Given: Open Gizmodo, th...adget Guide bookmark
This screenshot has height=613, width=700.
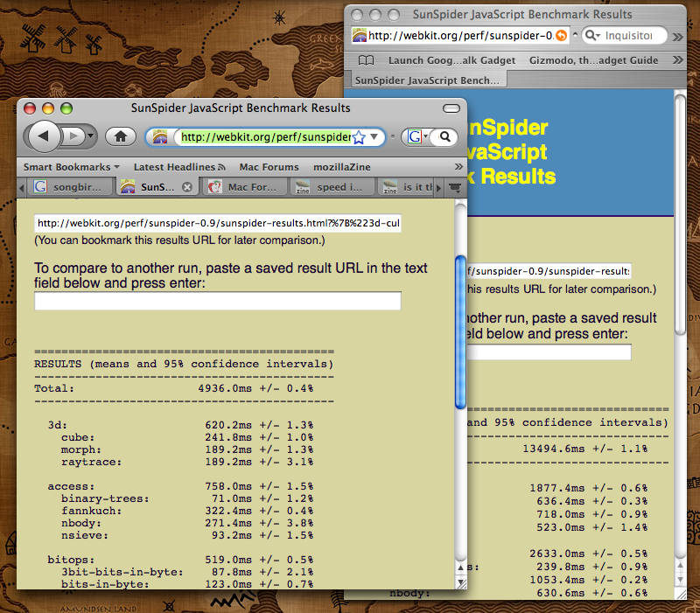Looking at the screenshot, I should (594, 60).
